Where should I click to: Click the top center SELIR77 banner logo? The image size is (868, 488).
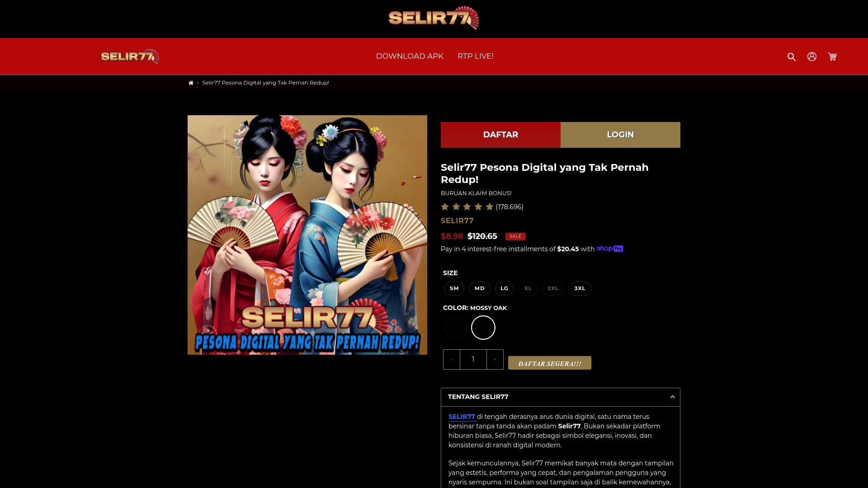tap(434, 18)
